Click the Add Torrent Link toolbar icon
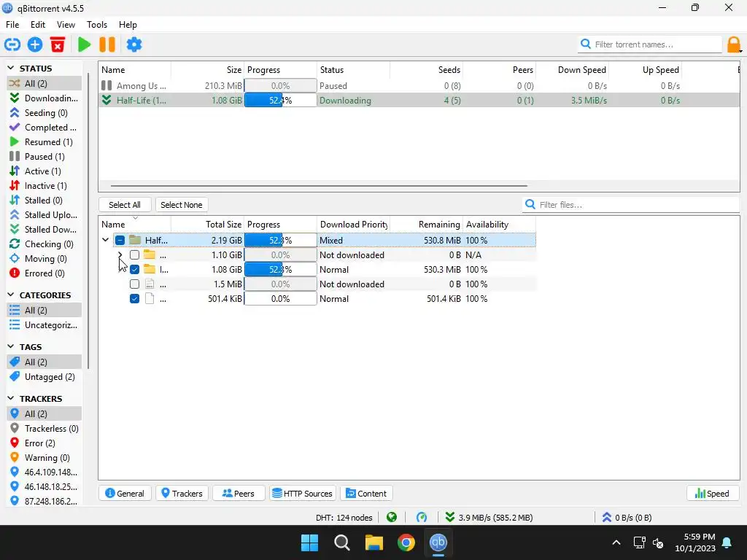 pyautogui.click(x=12, y=44)
